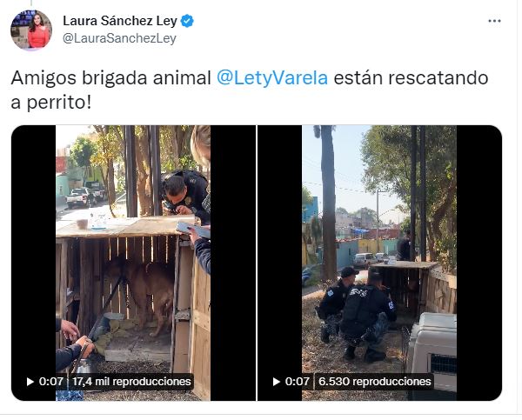Screen dimensions: 522x420
Task: Click the left black bar of the first video
Action: 33,263
